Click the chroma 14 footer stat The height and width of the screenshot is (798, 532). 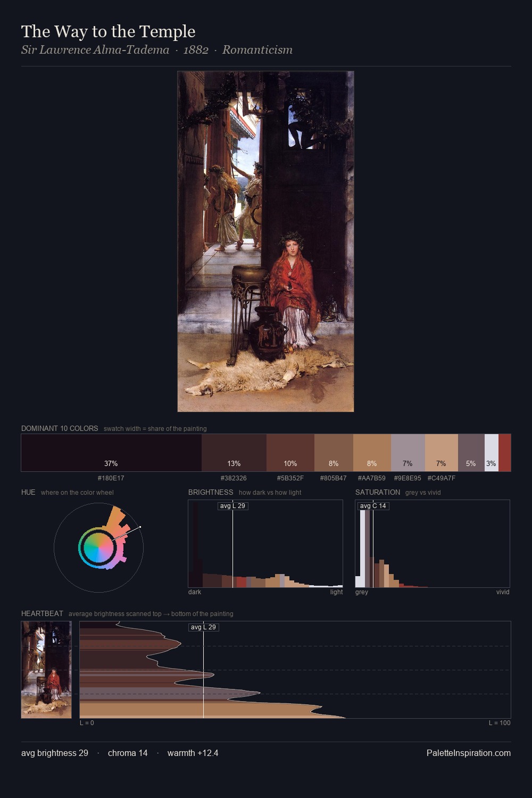pos(128,753)
